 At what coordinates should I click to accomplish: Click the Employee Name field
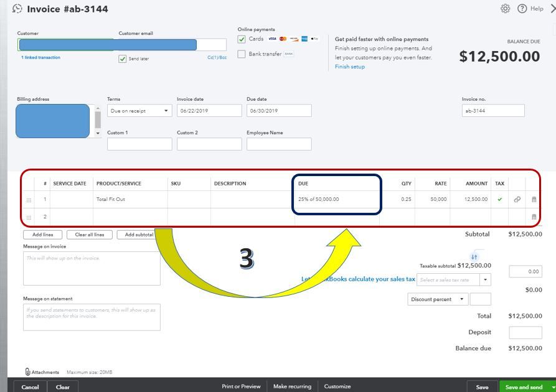(x=279, y=144)
